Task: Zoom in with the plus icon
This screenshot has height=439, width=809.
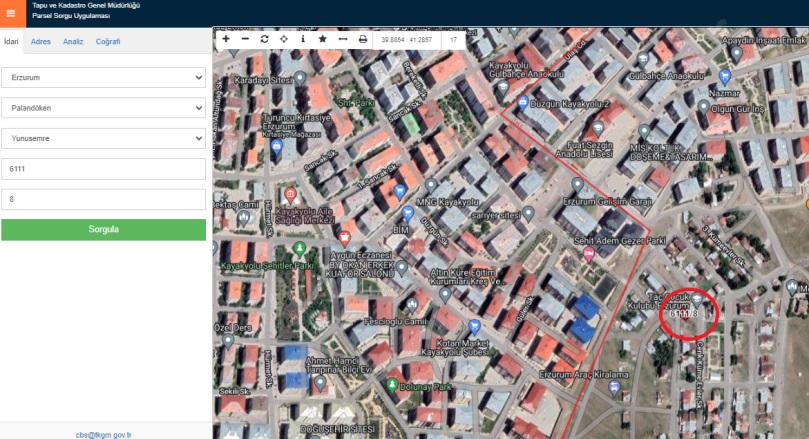Action: click(x=226, y=39)
